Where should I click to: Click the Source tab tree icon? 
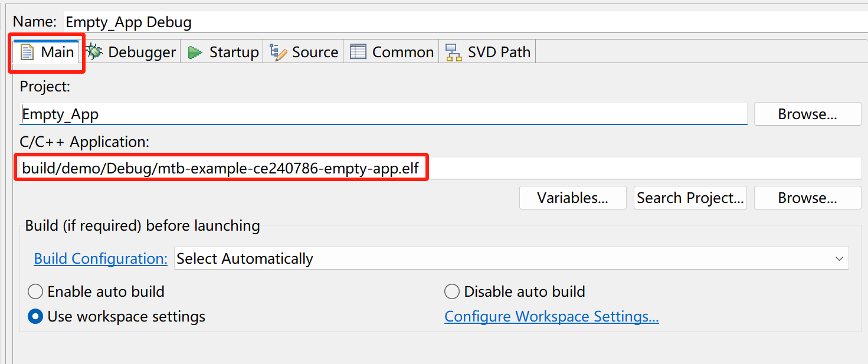click(x=278, y=53)
